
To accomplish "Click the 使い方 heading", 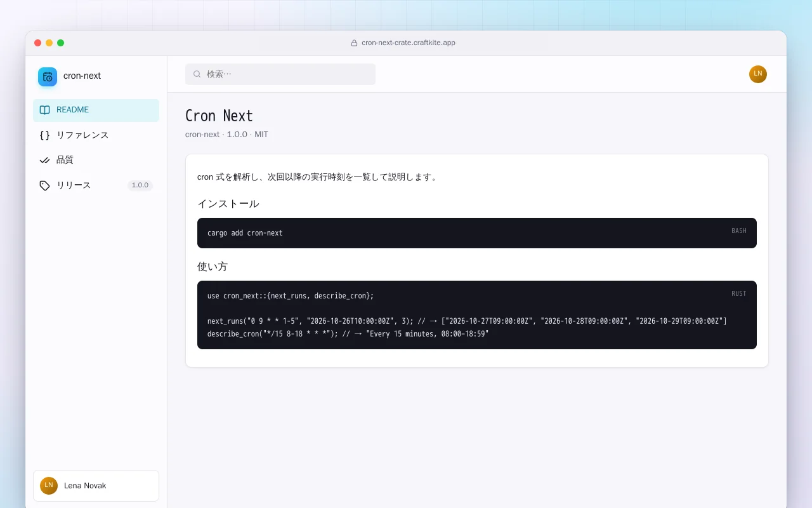I will pos(213,267).
